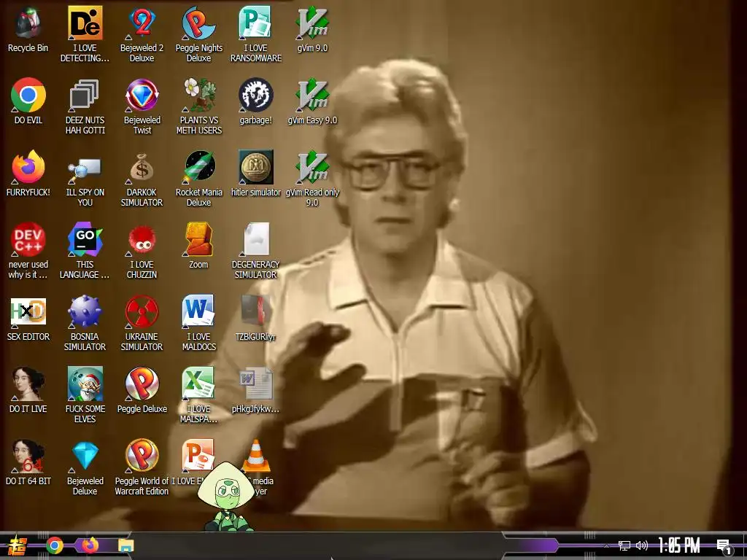The width and height of the screenshot is (747, 560).
Task: Expand the hidden system tray icons chevron
Action: (x=606, y=545)
